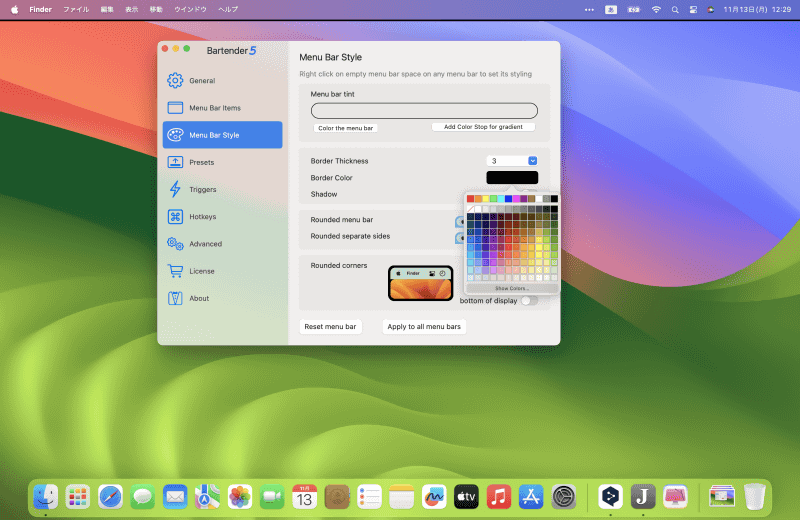Image resolution: width=800 pixels, height=520 pixels.
Task: Open Mail from the Dock
Action: coord(175,497)
